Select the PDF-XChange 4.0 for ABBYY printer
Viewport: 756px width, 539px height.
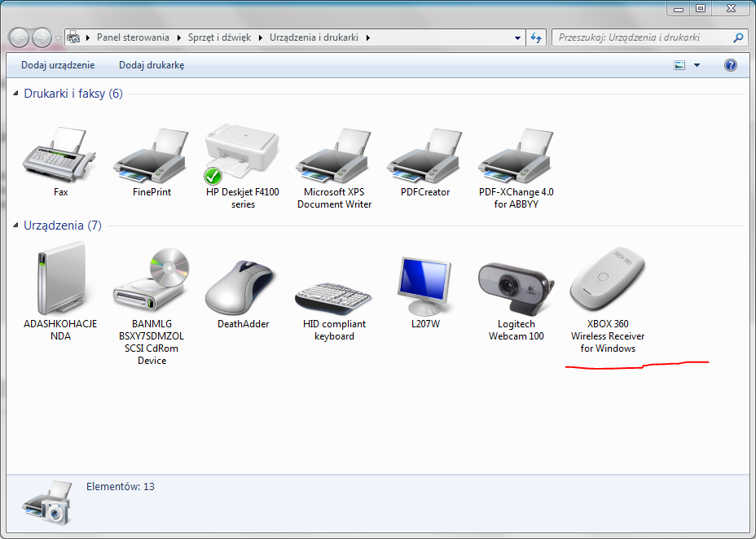pos(516,155)
